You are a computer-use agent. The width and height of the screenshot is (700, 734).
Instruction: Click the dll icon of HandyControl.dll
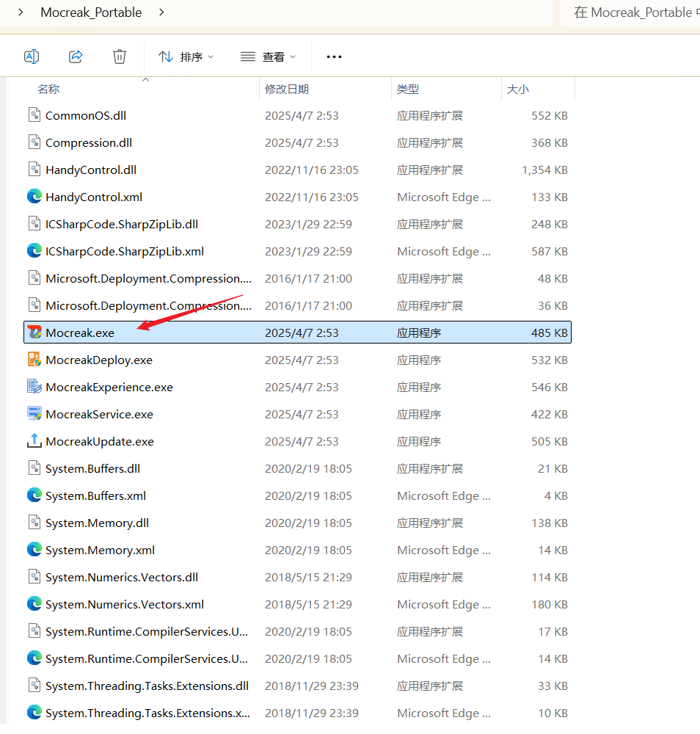coord(34,170)
